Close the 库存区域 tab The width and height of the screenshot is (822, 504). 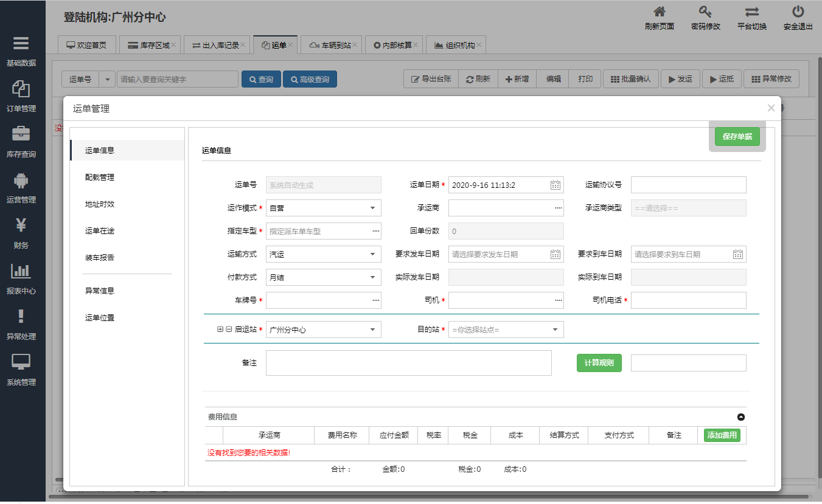pos(173,45)
